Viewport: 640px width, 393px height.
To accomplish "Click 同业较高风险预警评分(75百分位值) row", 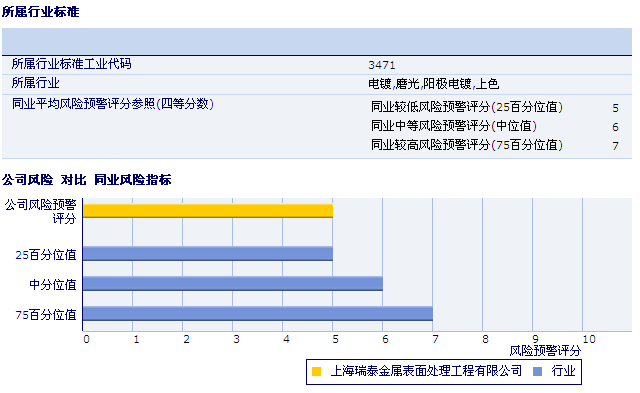I will (495, 145).
